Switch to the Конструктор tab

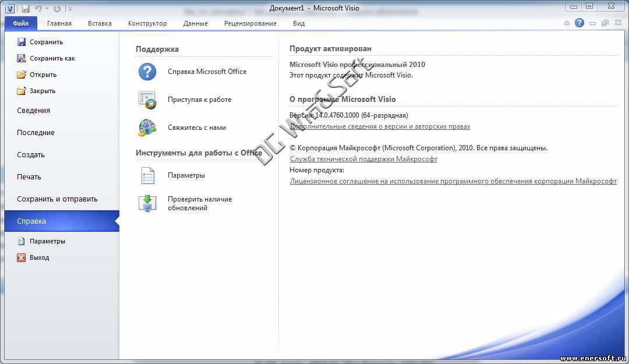point(147,23)
